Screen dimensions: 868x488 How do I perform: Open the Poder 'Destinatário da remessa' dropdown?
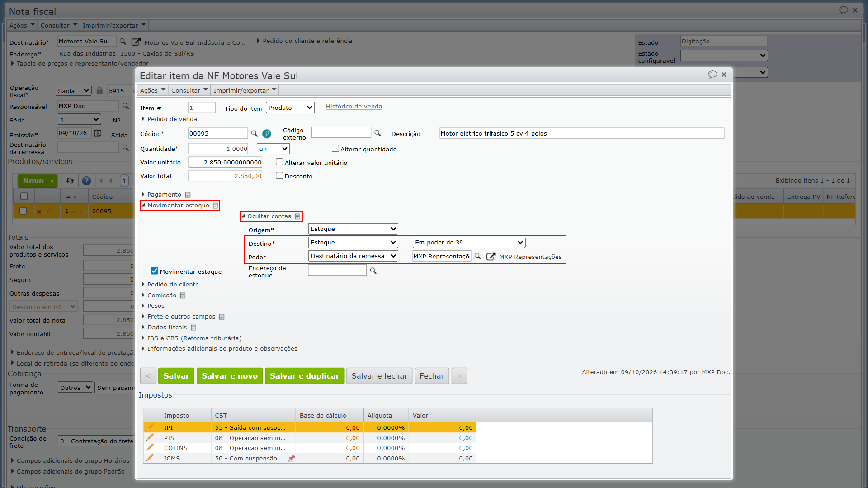353,256
